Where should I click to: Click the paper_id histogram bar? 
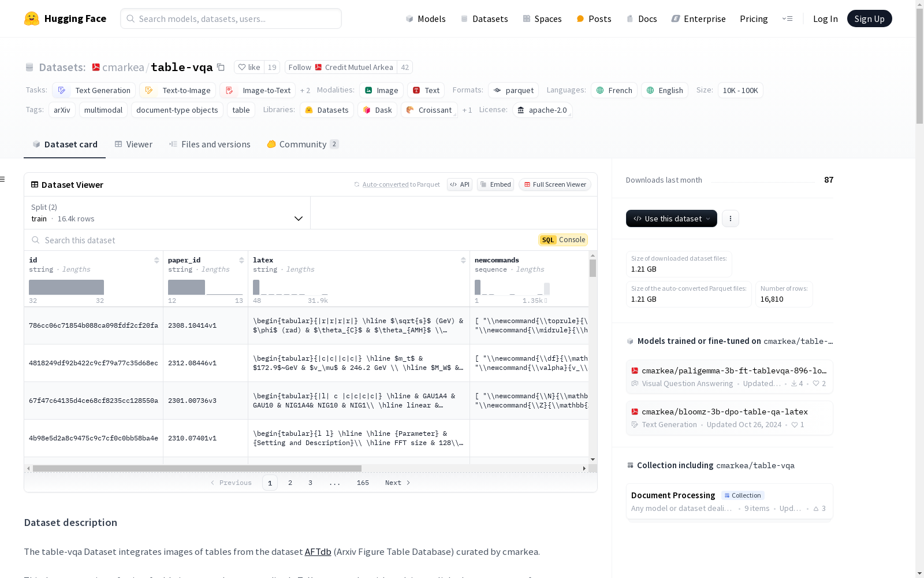click(187, 287)
